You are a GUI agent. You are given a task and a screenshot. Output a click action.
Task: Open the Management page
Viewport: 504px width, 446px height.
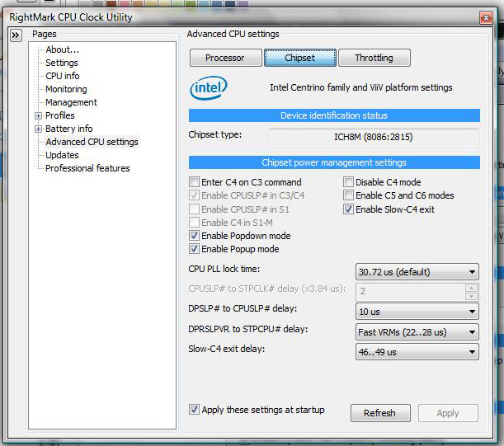[72, 102]
